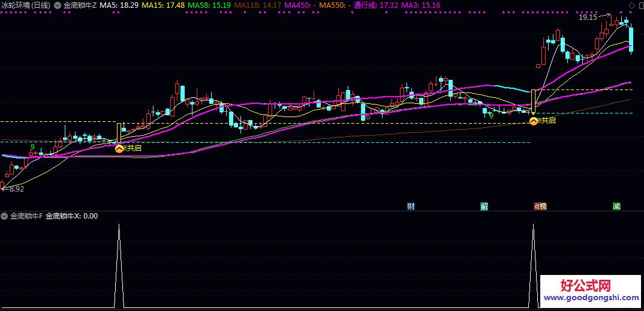Click the green MA58 legend label
The width and height of the screenshot is (644, 311).
click(x=209, y=5)
